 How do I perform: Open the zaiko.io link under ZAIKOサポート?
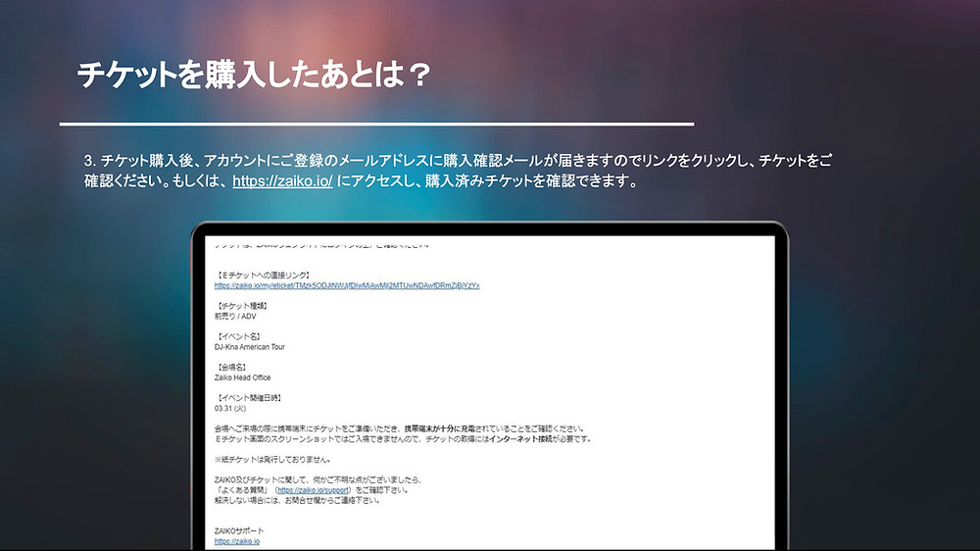click(x=237, y=541)
